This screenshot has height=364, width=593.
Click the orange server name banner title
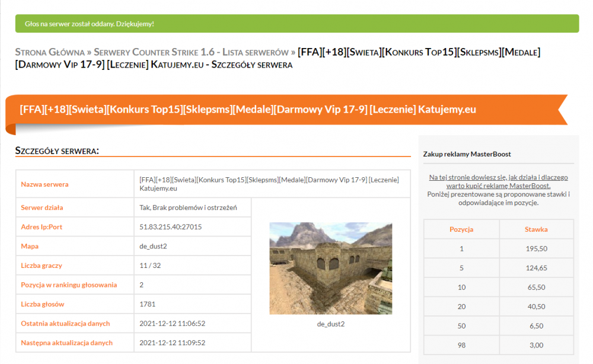coord(248,109)
